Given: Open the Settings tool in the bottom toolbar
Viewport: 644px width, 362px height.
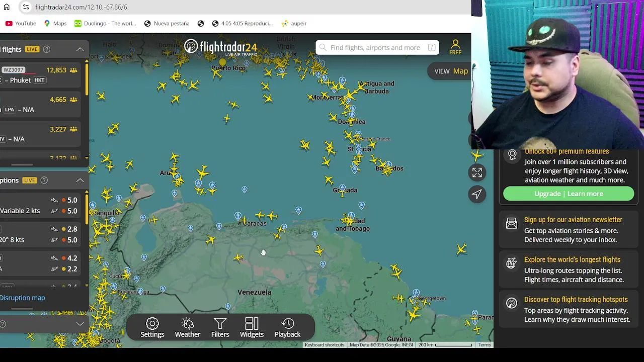Looking at the screenshot, I should [x=152, y=328].
